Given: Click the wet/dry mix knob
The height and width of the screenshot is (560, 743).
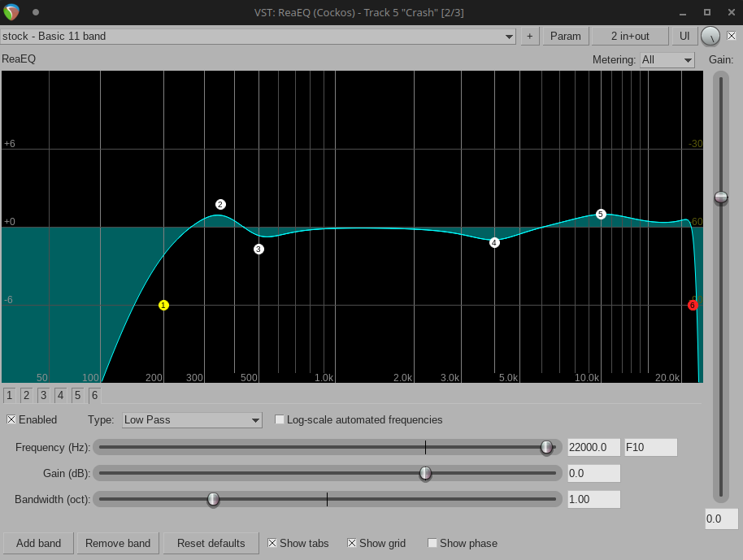Looking at the screenshot, I should [710, 36].
